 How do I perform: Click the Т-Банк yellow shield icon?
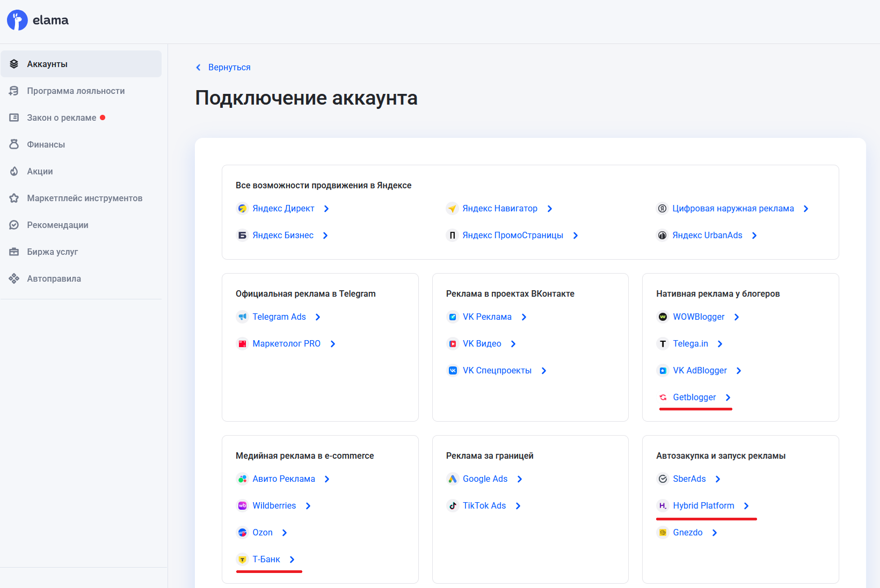[x=243, y=560]
